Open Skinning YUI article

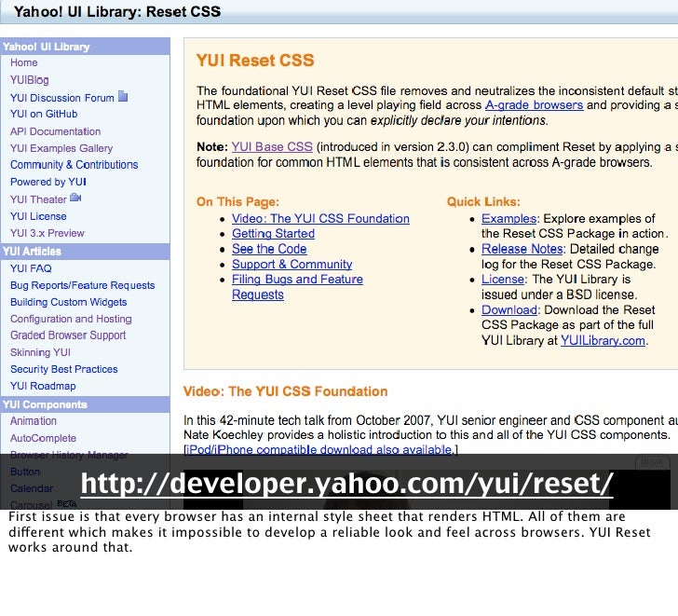(40, 352)
